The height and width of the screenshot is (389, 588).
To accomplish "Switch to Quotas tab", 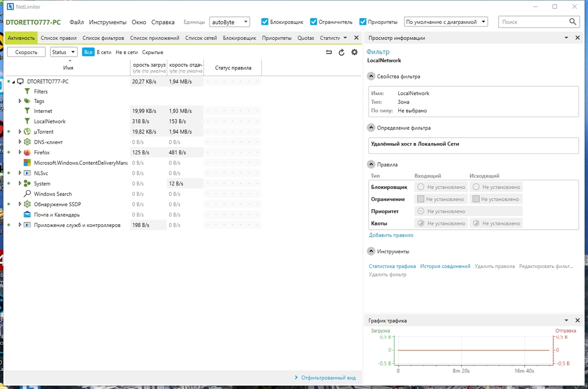I will coord(306,38).
